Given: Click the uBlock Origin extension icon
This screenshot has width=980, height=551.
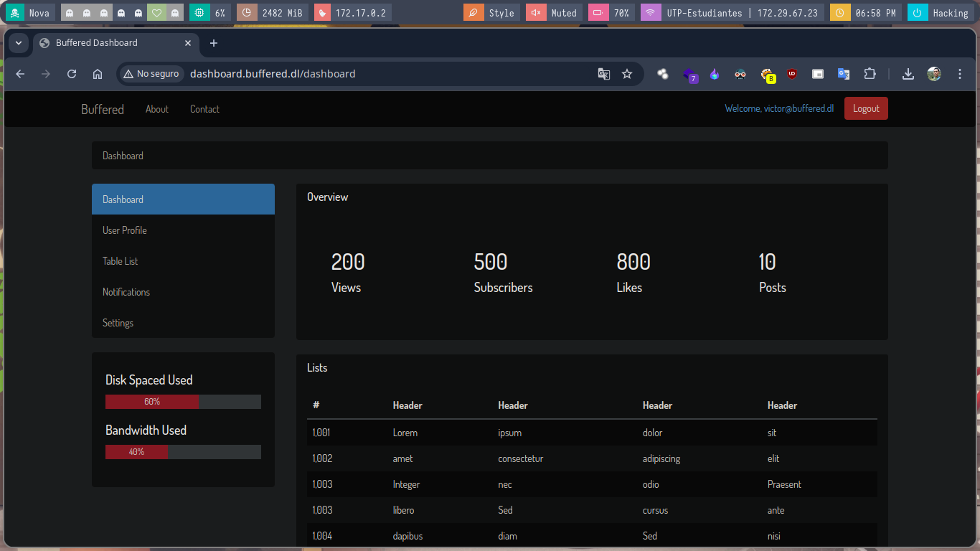Looking at the screenshot, I should pos(792,74).
